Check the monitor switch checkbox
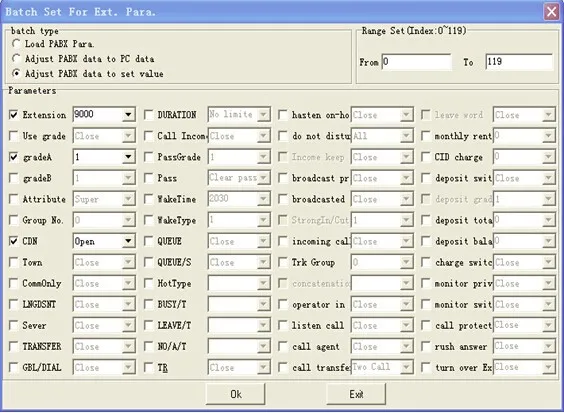The width and height of the screenshot is (564, 413). coord(426,304)
